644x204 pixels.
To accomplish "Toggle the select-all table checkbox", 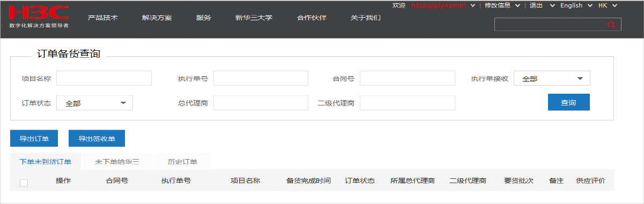I will coord(24,183).
